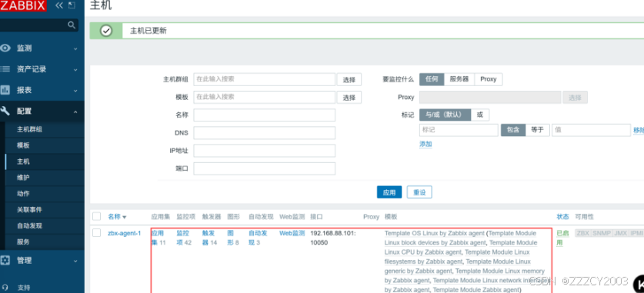The height and width of the screenshot is (293, 644).
Task: Focus the 名称 filter field
Action: [x=265, y=115]
